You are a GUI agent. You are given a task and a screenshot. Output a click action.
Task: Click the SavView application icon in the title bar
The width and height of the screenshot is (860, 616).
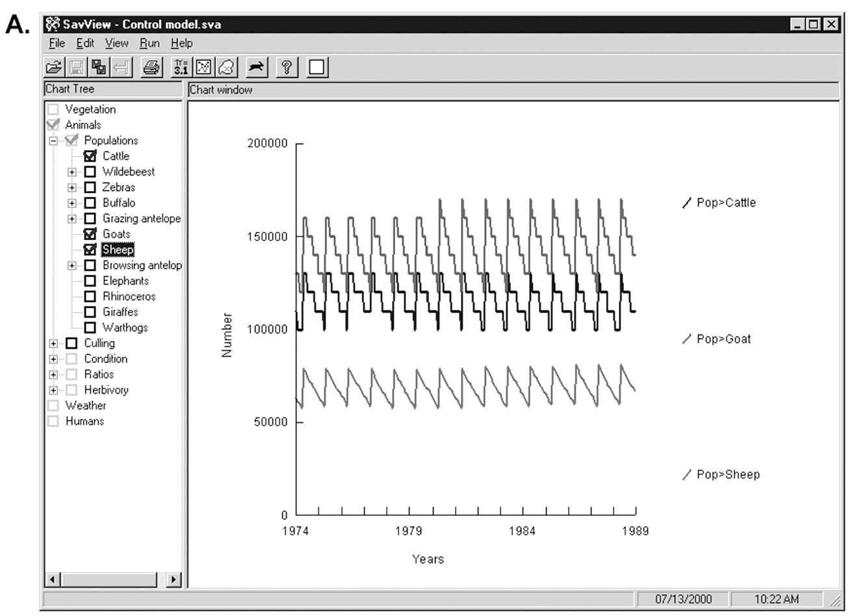53,24
